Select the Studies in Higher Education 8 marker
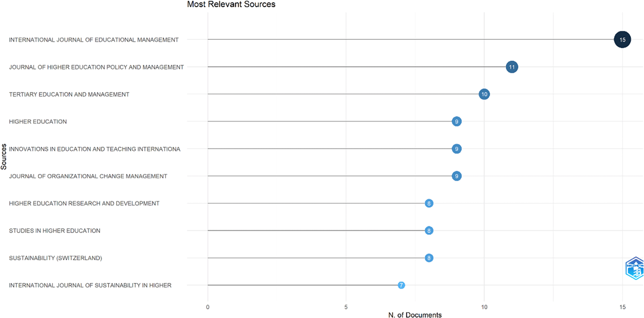644x318 pixels. pyautogui.click(x=429, y=231)
